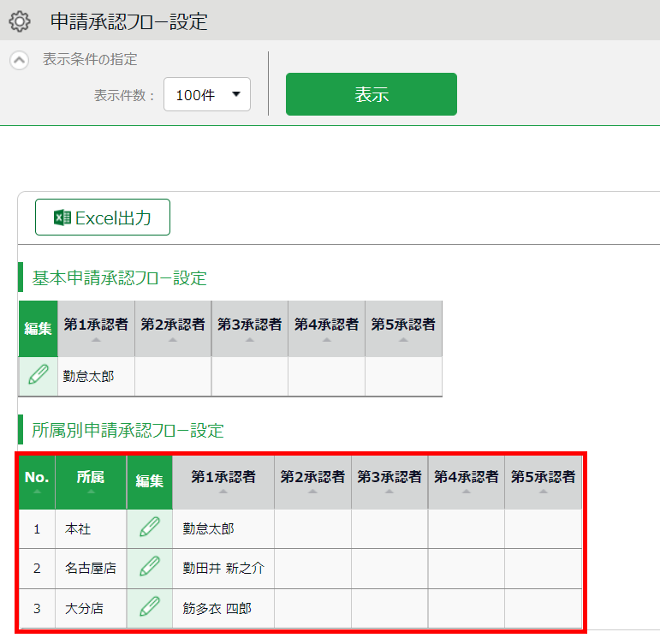
Task: Sort department table by 第3承認者 header
Action: point(389,482)
